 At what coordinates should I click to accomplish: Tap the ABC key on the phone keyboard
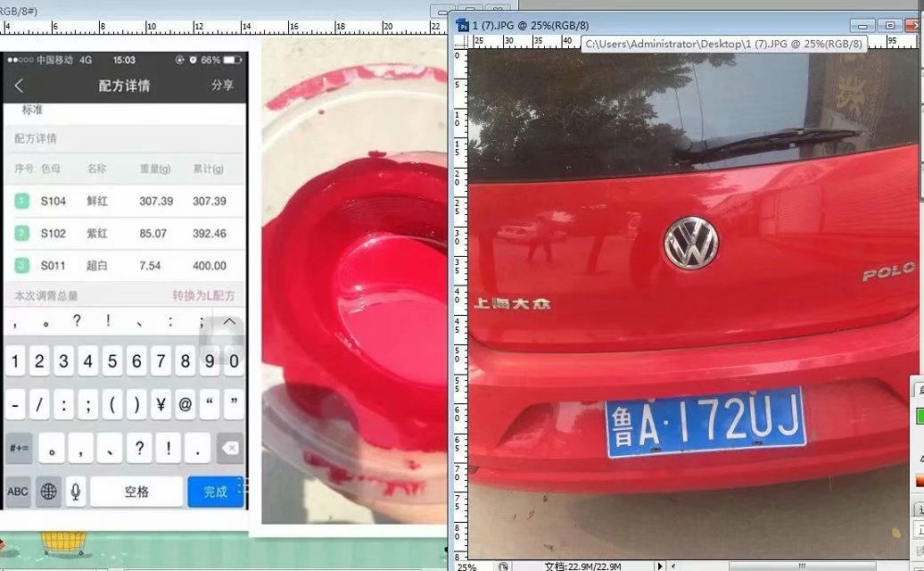[x=18, y=492]
